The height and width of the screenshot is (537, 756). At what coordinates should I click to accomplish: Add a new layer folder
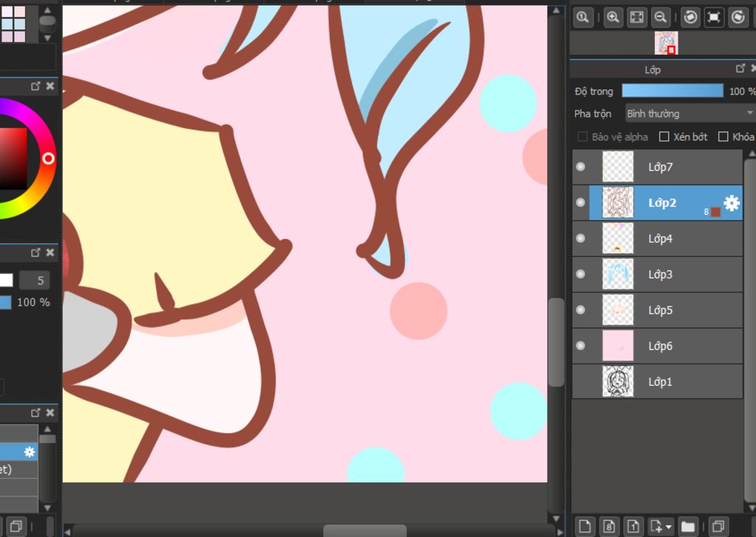point(688,526)
